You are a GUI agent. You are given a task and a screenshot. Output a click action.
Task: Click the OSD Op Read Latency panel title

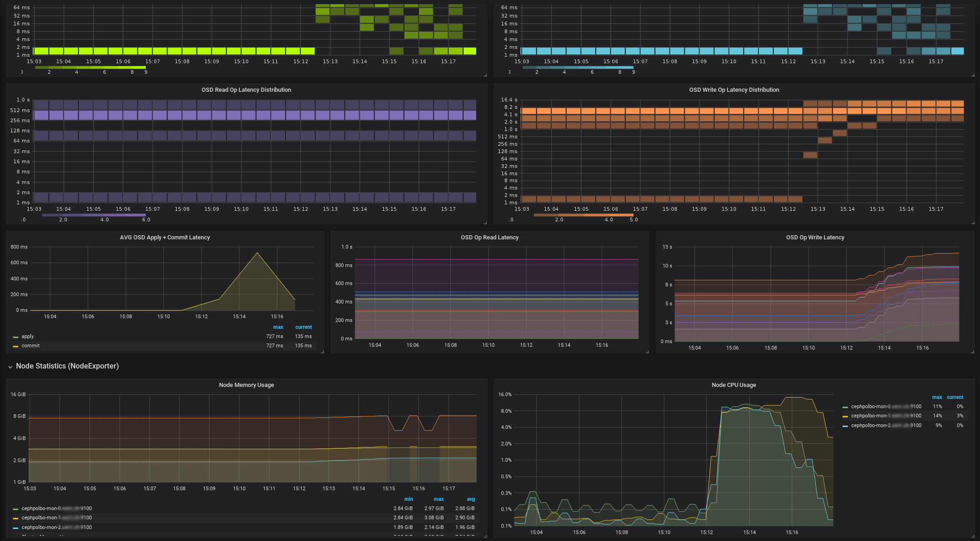[490, 238]
